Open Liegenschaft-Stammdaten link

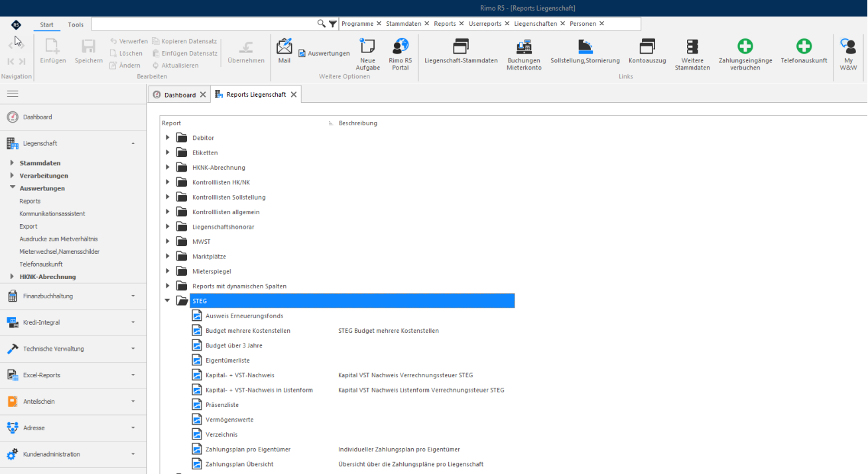coord(461,51)
